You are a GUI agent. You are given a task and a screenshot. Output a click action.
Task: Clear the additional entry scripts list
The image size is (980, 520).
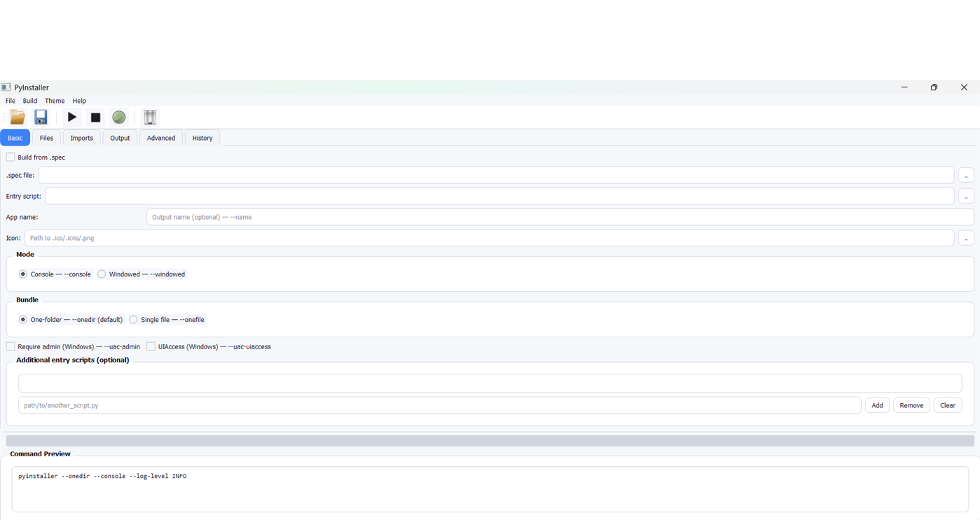click(x=947, y=405)
